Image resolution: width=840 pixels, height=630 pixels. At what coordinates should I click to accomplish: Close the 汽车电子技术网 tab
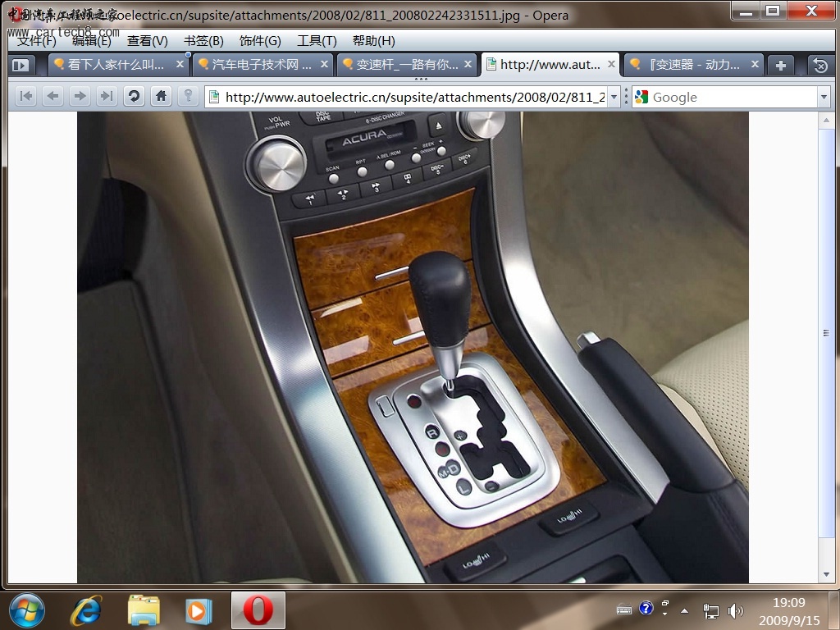[x=324, y=64]
